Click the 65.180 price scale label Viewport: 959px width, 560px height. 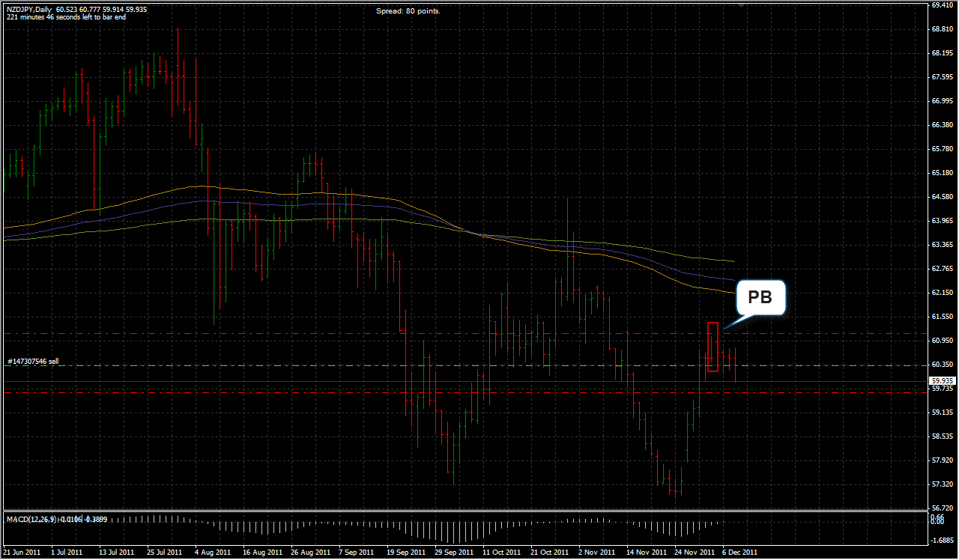(x=942, y=173)
